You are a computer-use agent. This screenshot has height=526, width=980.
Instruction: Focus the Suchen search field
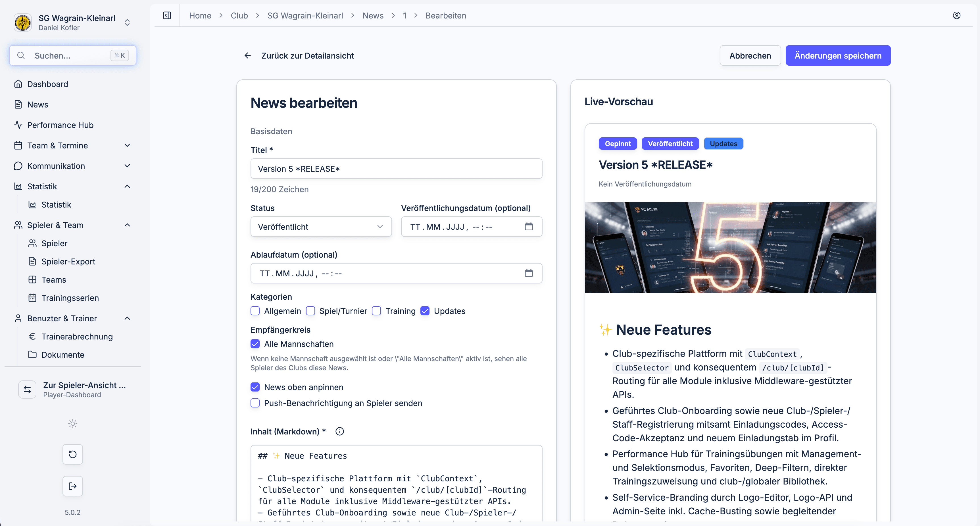click(x=73, y=56)
